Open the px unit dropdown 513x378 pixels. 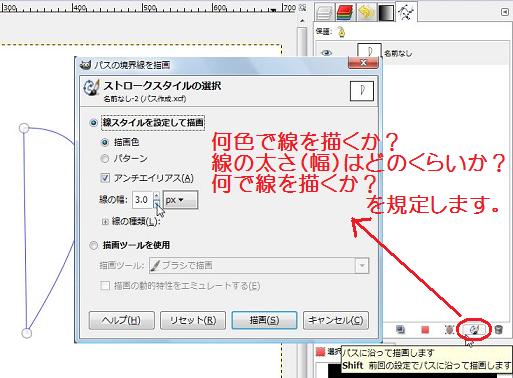point(180,200)
